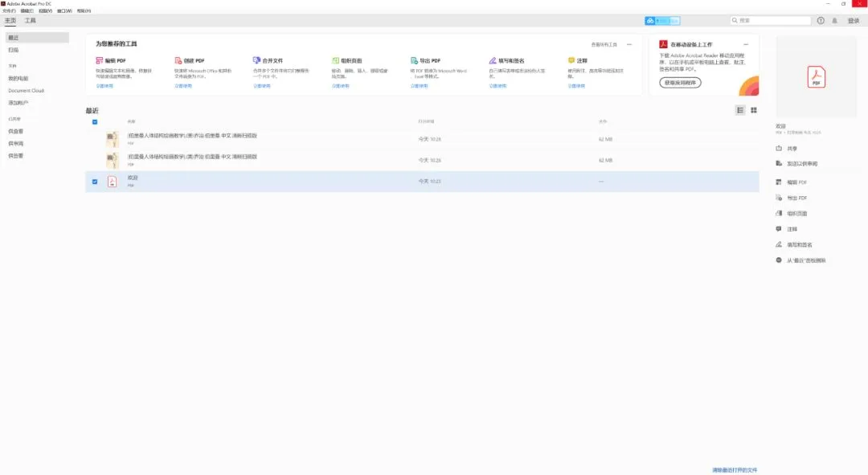Open the 窗口 menu
This screenshot has width=868, height=475.
(x=64, y=10)
